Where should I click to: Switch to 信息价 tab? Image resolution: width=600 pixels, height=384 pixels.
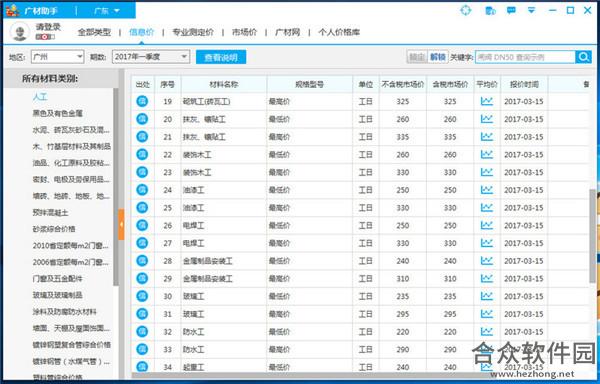[x=142, y=32]
